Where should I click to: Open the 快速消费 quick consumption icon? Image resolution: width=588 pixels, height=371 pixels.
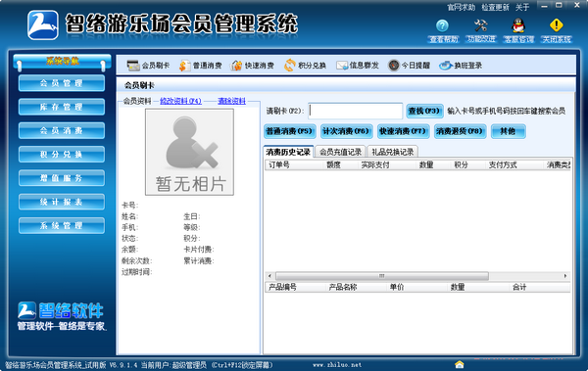pos(236,66)
